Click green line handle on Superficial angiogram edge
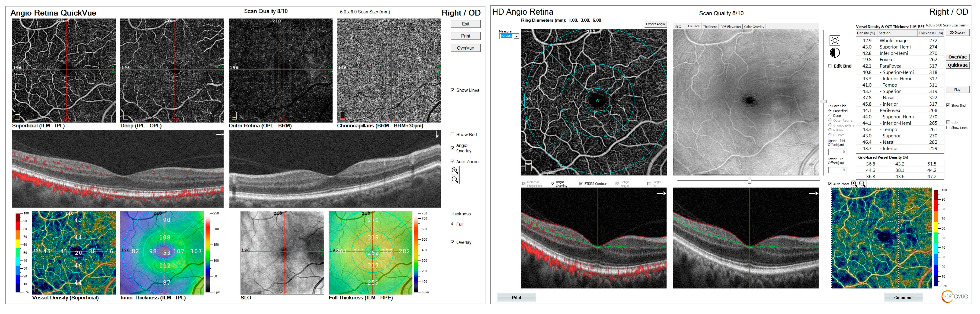The image size is (980, 314). click(x=113, y=69)
